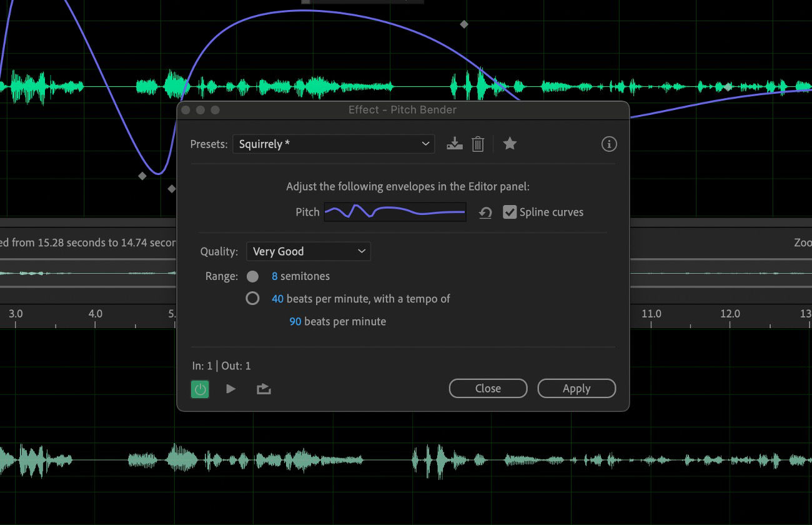Image resolution: width=812 pixels, height=525 pixels.
Task: Toggle looped playback
Action: [263, 388]
